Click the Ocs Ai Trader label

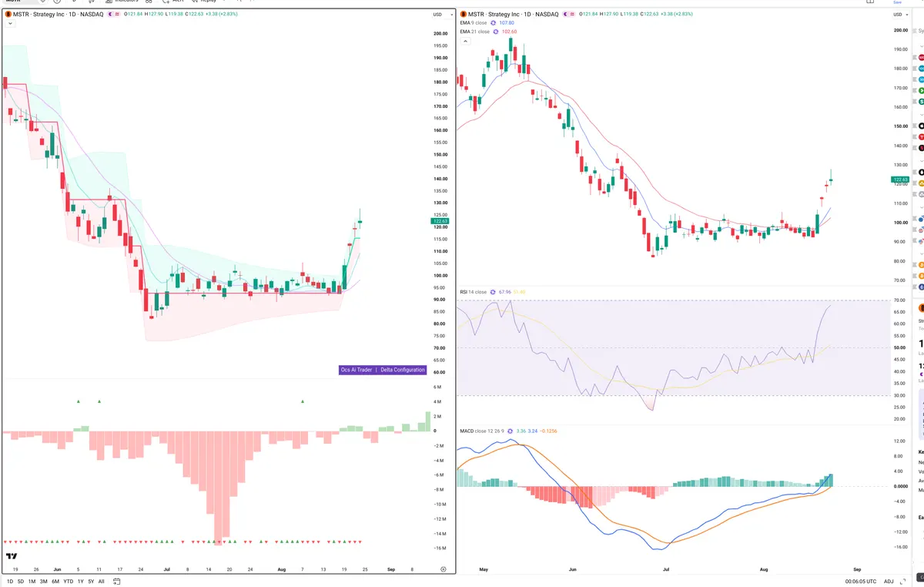[357, 370]
